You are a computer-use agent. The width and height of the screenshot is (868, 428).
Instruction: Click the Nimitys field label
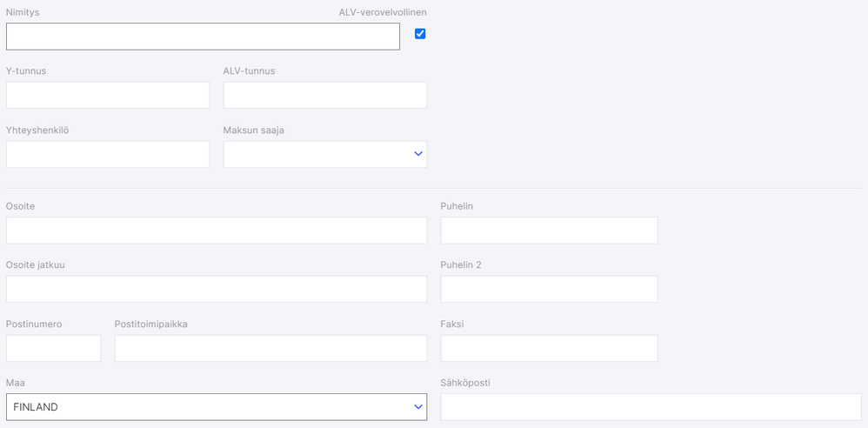pos(23,13)
